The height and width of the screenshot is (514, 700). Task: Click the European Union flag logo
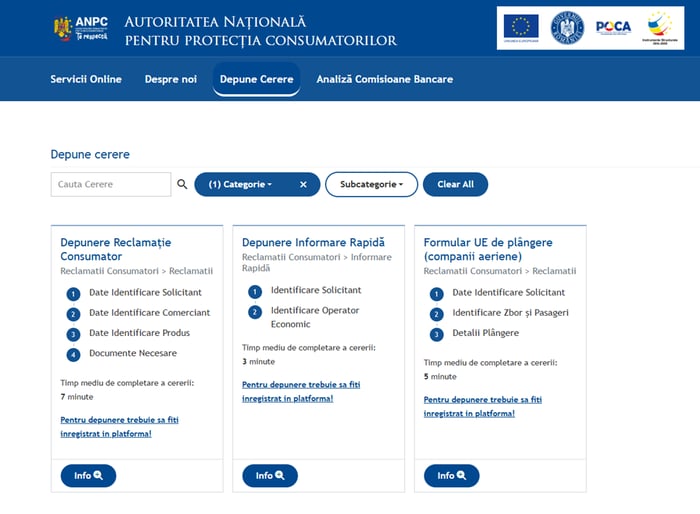521,28
